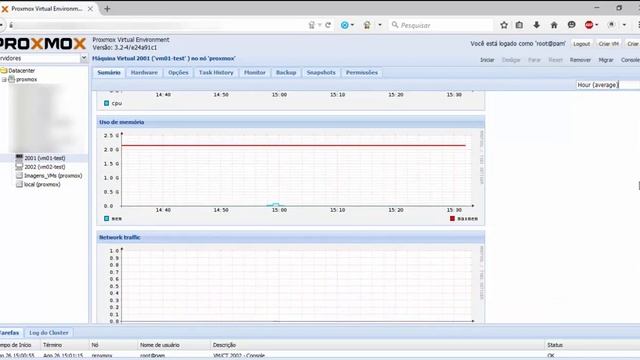This screenshot has height=360, width=640.
Task: Switch to the Log do Cluster tab
Action: pos(49,333)
